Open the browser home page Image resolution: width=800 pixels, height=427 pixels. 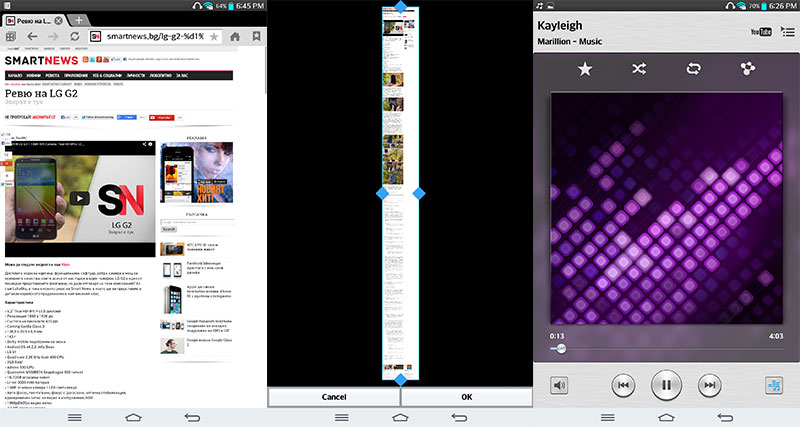(x=234, y=37)
